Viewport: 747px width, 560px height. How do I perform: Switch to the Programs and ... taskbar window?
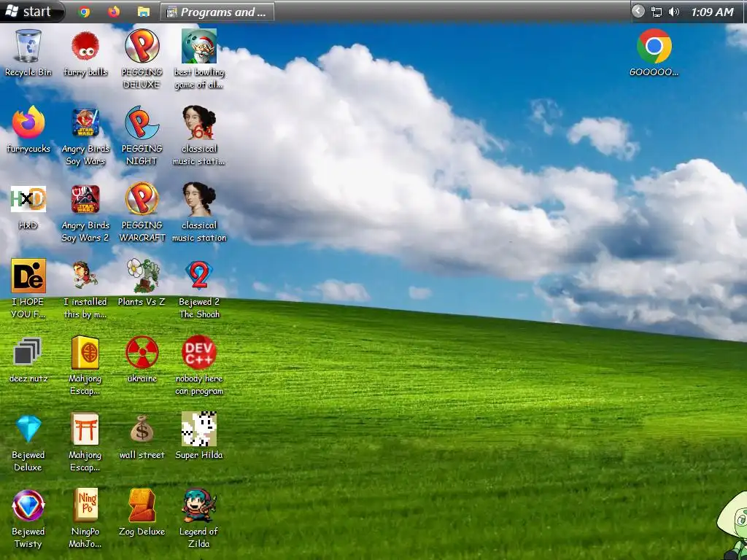point(217,12)
